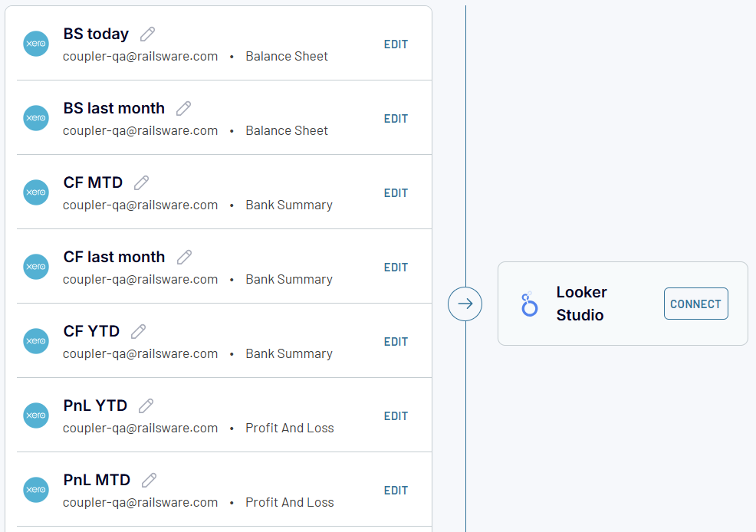
Task: Click Profit And Loss label under PnL MTD
Action: tap(290, 502)
